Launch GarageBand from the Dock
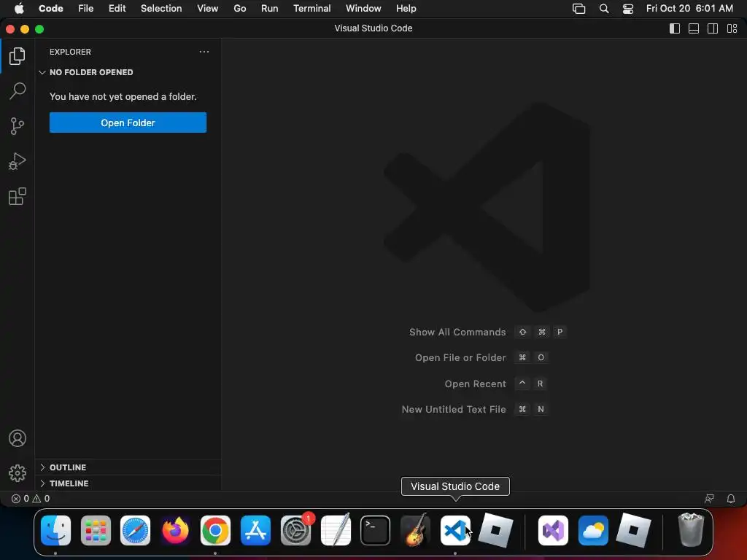 (415, 530)
